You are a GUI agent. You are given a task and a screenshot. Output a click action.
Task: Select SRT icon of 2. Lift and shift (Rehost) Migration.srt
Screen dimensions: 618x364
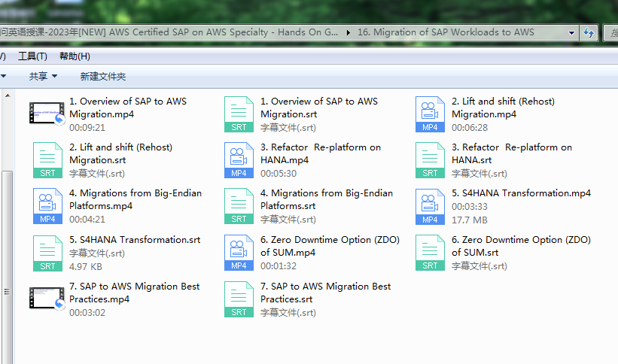(47, 160)
